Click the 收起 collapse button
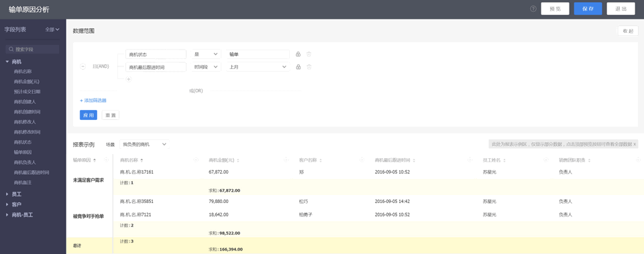The height and width of the screenshot is (254, 644). 628,31
